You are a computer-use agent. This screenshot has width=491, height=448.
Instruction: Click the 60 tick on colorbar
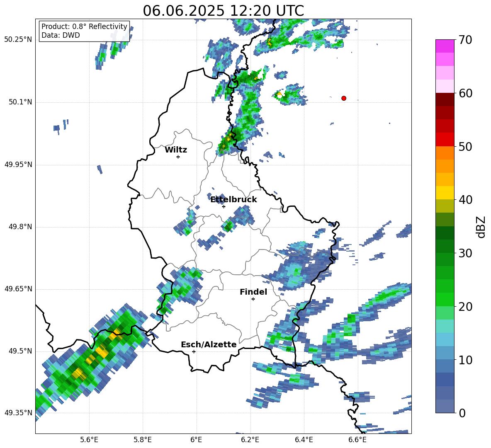465,93
